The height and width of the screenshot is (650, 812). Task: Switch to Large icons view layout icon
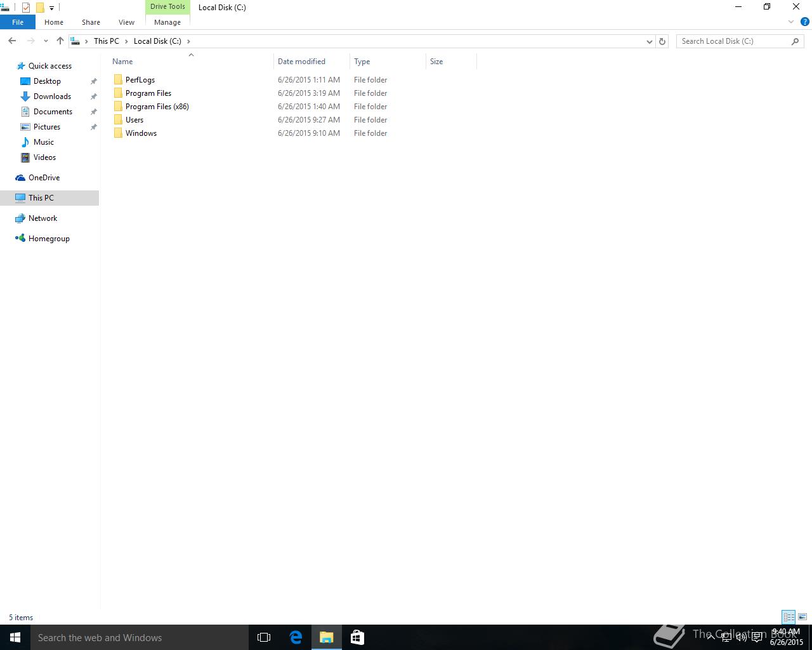(802, 617)
